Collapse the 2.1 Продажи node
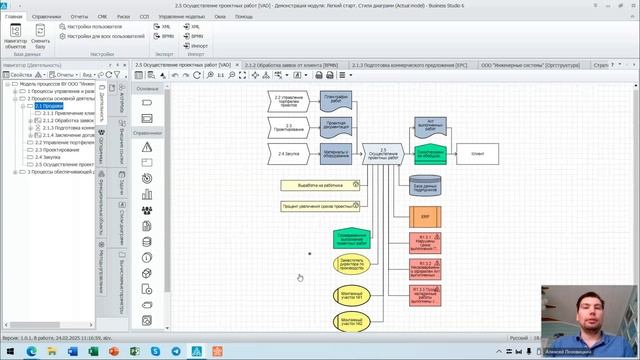 [x=23, y=106]
